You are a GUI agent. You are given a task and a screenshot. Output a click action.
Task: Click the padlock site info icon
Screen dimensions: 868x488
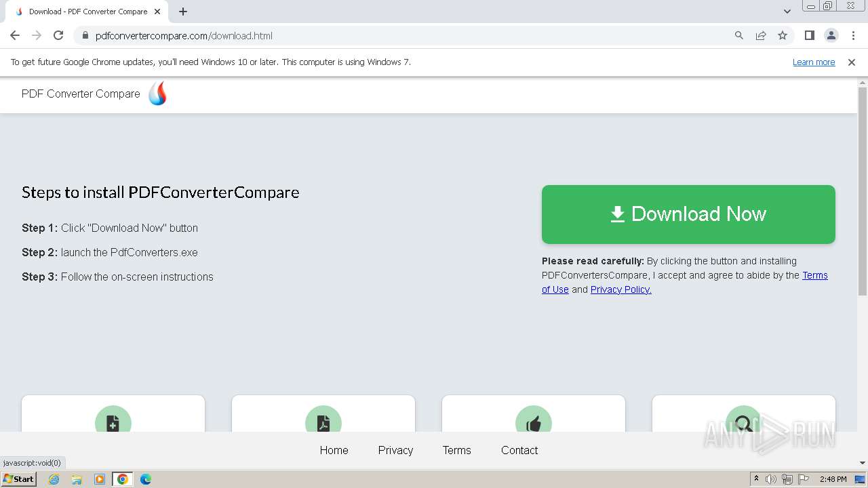click(x=85, y=35)
